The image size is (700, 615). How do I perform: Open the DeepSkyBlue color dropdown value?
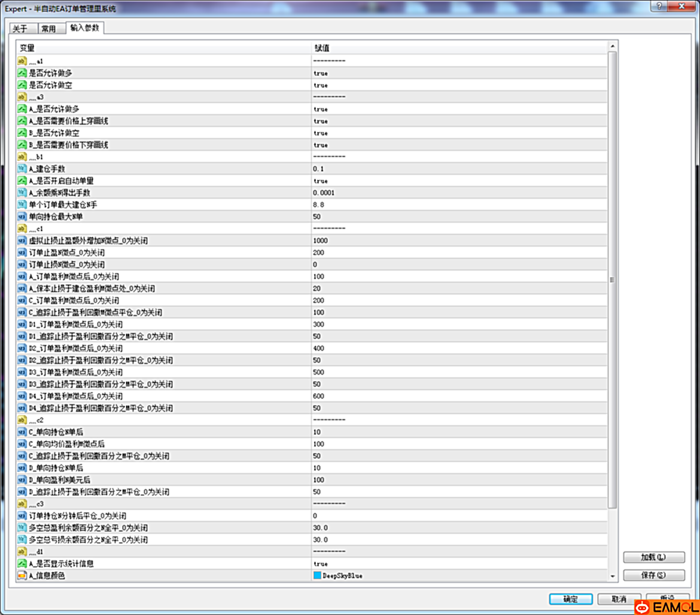(342, 576)
